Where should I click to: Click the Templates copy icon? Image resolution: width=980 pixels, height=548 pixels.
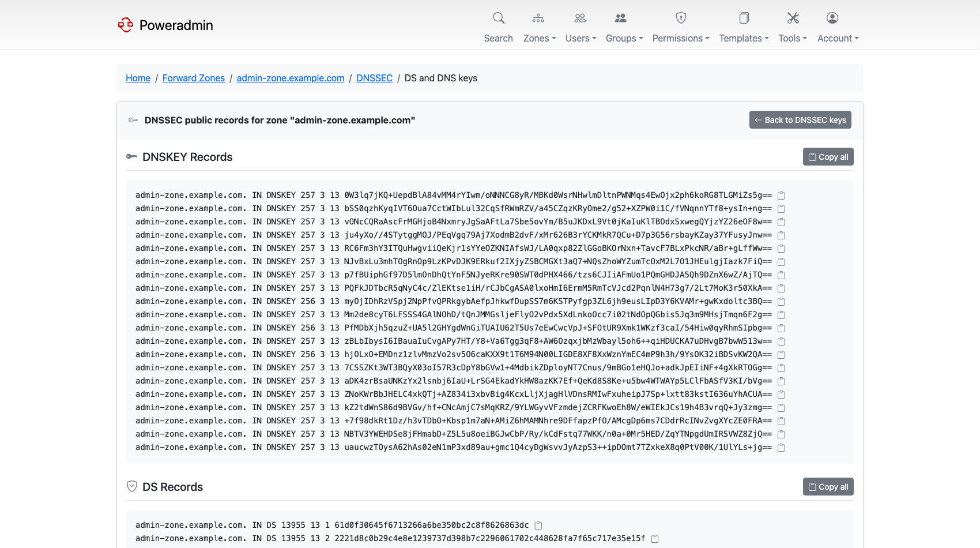744,18
